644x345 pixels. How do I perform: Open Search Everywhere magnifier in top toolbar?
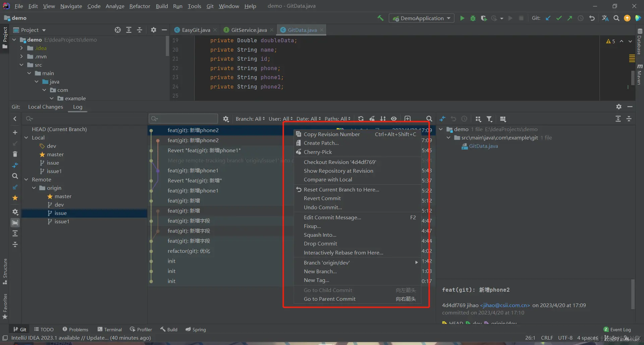(616, 18)
